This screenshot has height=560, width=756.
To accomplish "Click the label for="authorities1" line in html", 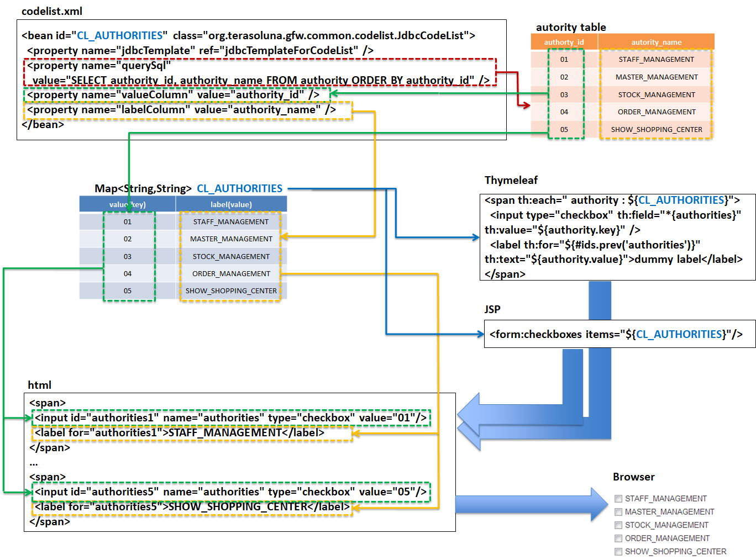I will pos(180,433).
